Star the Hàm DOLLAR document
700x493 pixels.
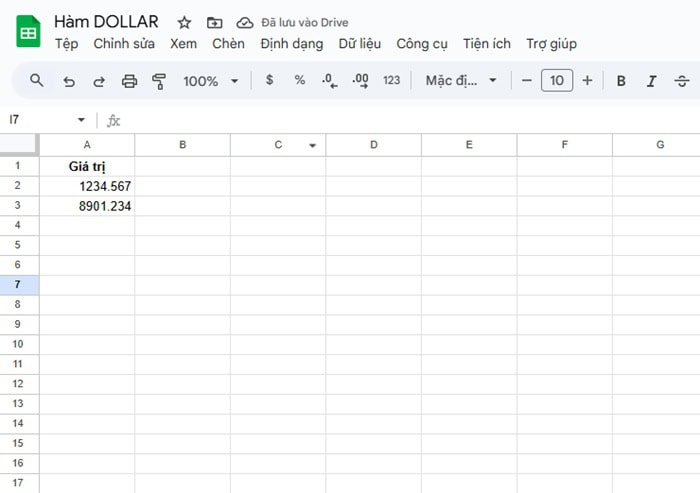(184, 22)
